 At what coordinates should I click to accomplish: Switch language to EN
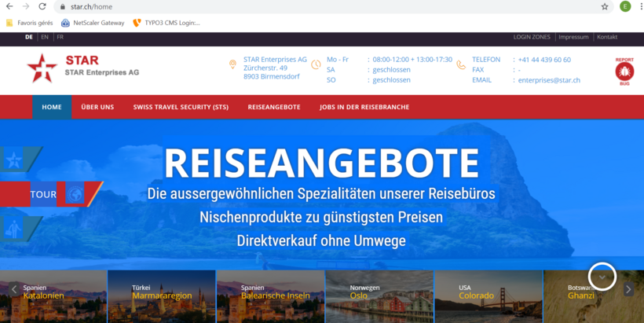point(45,37)
